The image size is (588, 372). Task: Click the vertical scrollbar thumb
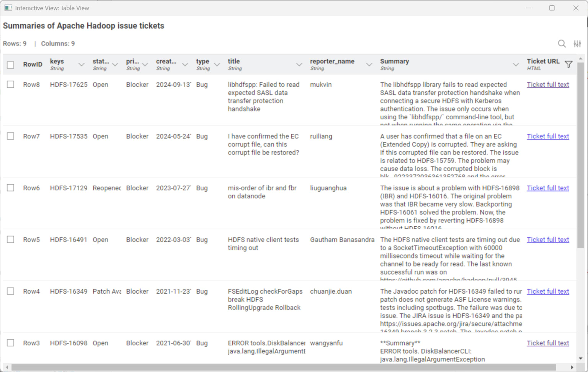[580, 155]
